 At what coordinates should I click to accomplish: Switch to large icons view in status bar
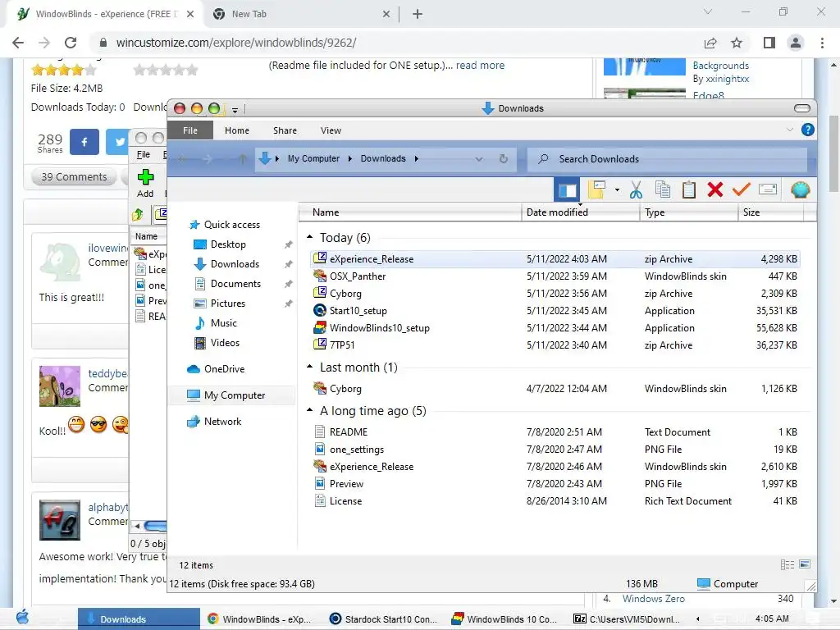805,564
